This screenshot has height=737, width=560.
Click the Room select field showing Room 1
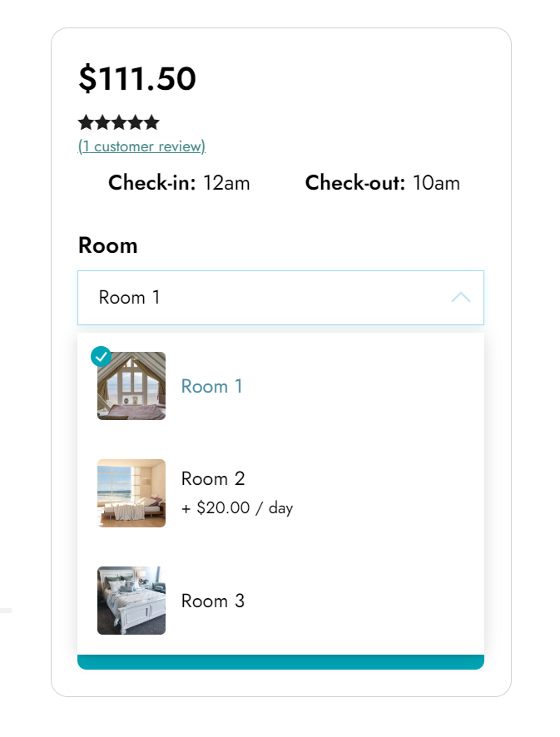pyautogui.click(x=280, y=298)
